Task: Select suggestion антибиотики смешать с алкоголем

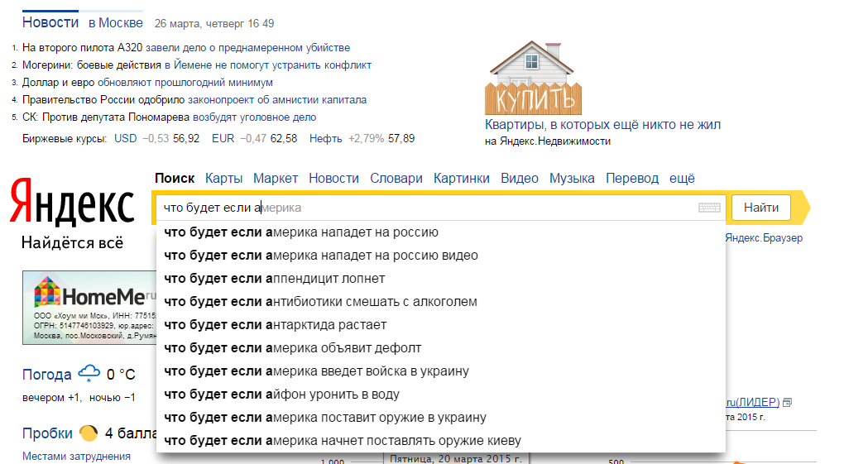Action: 441,302
